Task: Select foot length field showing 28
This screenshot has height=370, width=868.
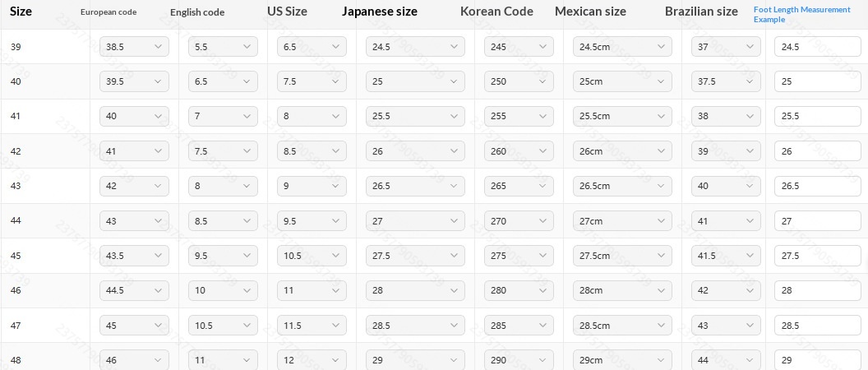Action: [x=817, y=290]
